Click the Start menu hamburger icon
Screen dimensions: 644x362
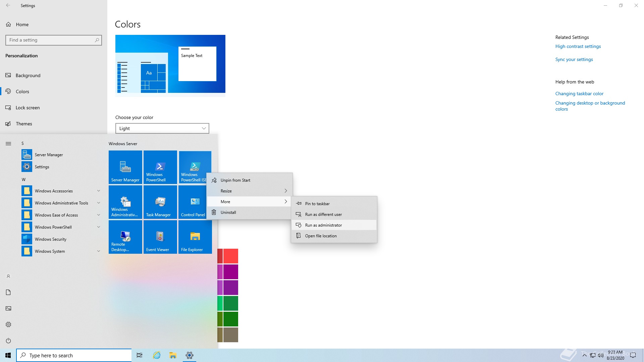coord(8,143)
